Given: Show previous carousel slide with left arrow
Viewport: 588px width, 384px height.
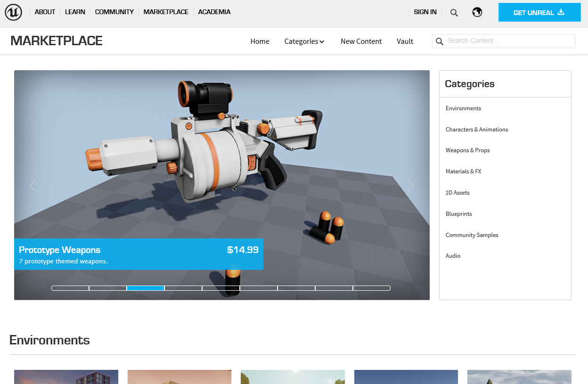Looking at the screenshot, I should [33, 186].
